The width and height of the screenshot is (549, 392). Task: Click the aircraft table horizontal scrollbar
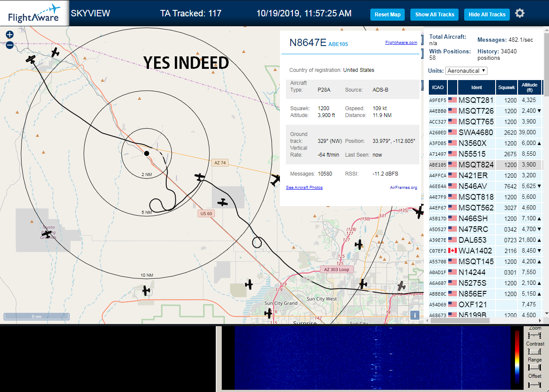coord(459,321)
